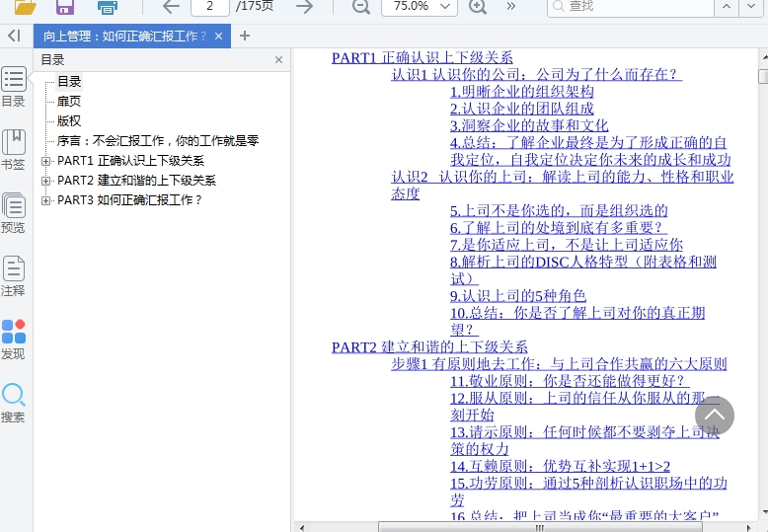Open link 认识1 认识你的公司

coord(536,74)
